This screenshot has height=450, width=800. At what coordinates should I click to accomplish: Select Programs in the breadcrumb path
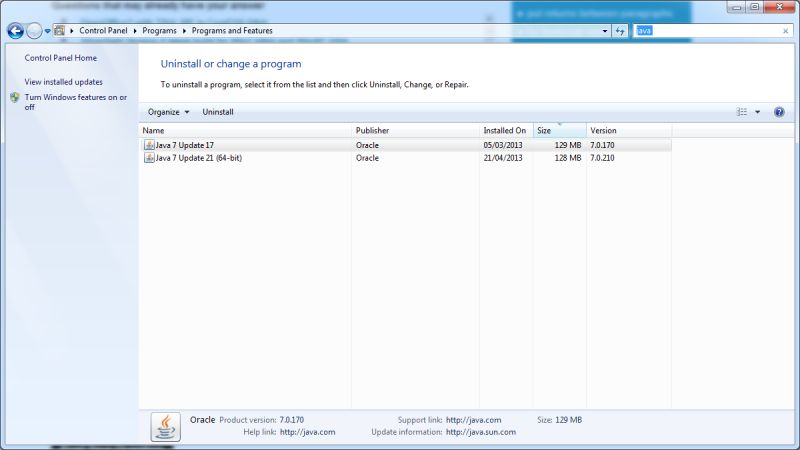pyautogui.click(x=159, y=31)
